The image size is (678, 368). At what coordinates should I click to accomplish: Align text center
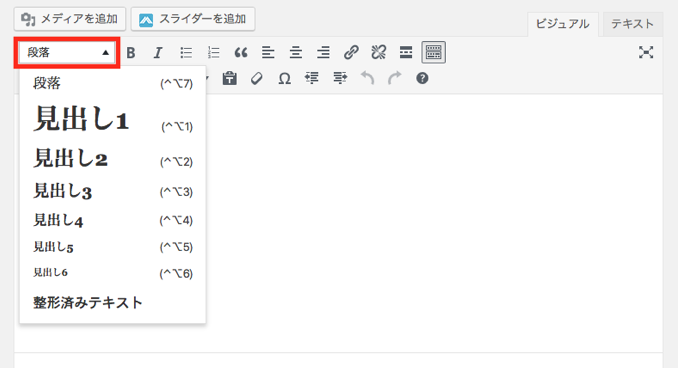click(296, 53)
